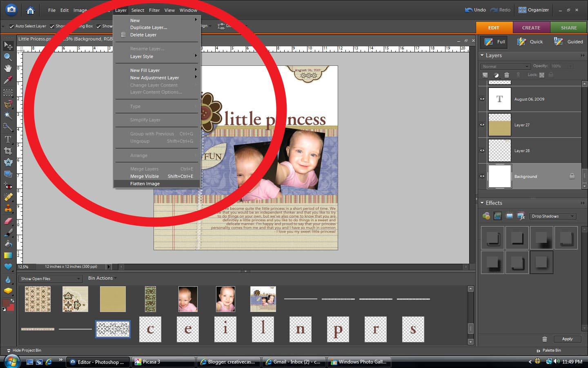Select the Sponge tool
The width and height of the screenshot is (588, 368).
(8, 291)
